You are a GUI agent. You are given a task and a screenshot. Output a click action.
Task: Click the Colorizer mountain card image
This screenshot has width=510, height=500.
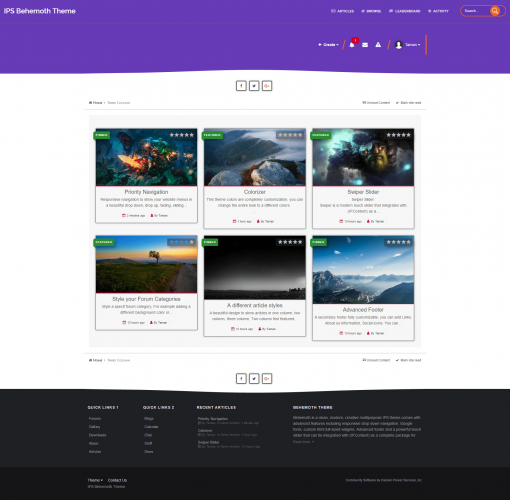(x=255, y=157)
